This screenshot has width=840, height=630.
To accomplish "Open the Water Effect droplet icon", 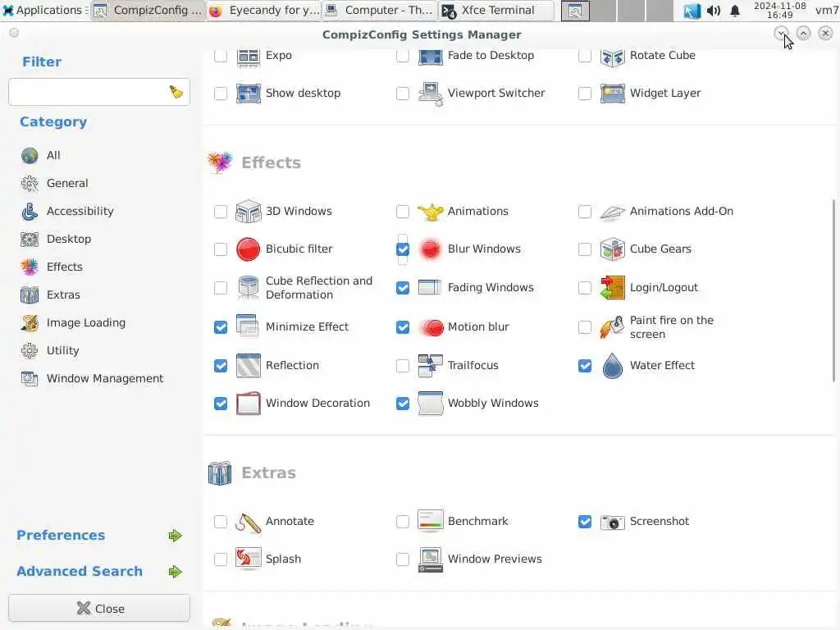I will click(612, 365).
